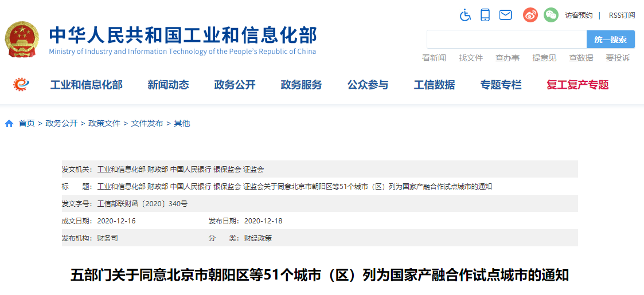Click publishing organization 财务司
The width and height of the screenshot is (644, 295).
click(107, 238)
